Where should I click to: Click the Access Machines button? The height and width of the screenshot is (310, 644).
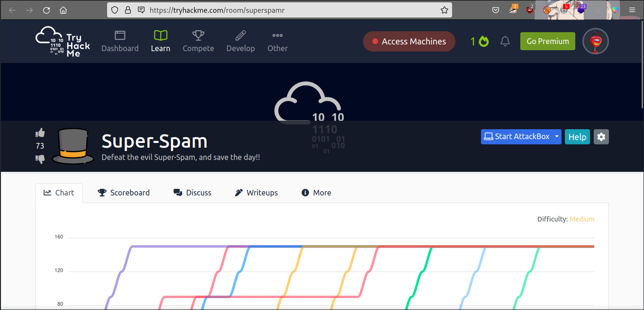click(x=409, y=42)
